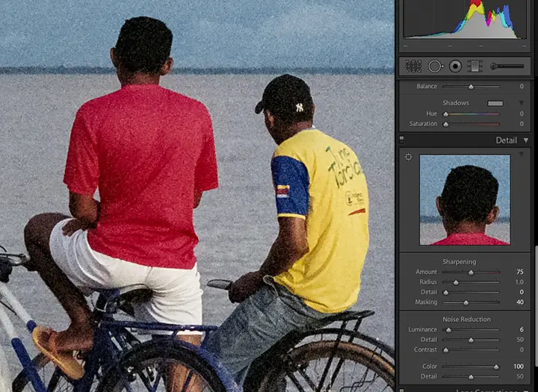This screenshot has width=538, height=392.
Task: Click the Luminance label
Action: coord(422,329)
